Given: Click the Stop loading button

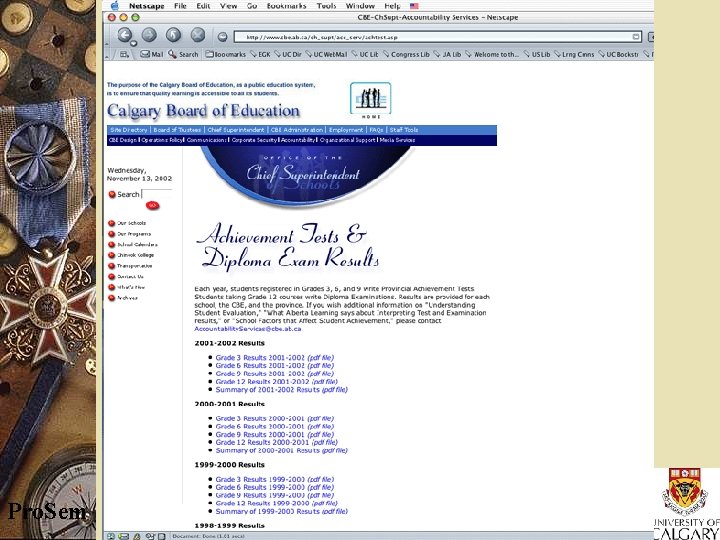Looking at the screenshot, I should 198,35.
